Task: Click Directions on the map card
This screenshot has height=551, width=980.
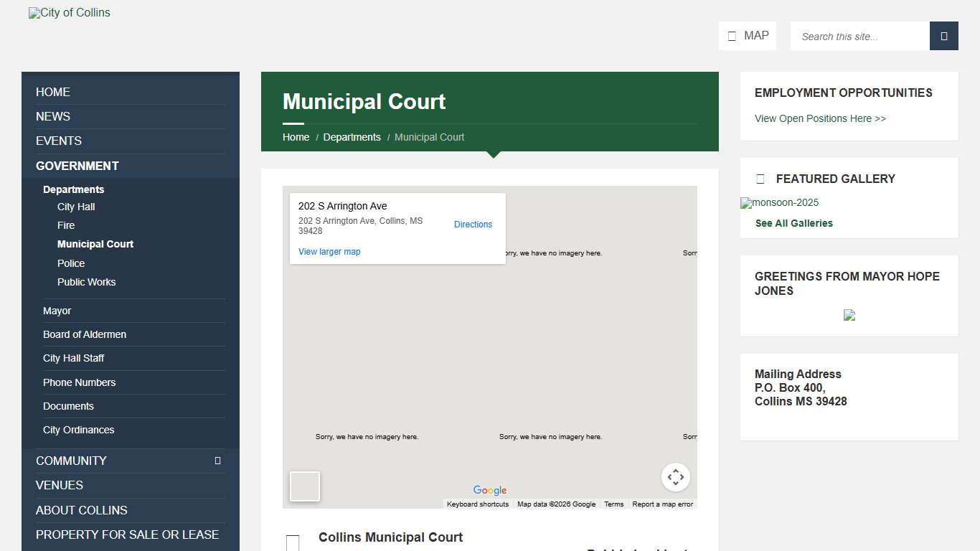Action: coord(473,225)
